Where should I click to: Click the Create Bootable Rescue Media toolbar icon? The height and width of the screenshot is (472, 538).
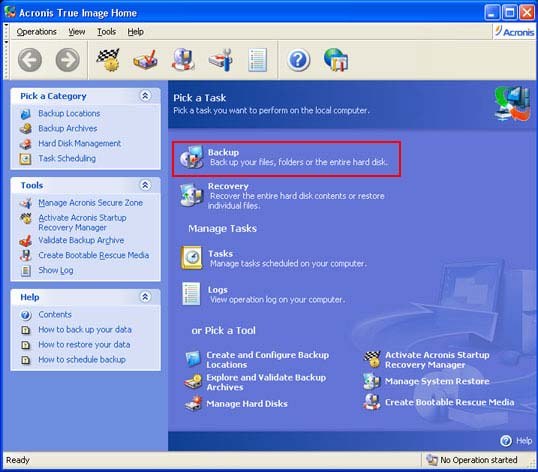point(184,60)
